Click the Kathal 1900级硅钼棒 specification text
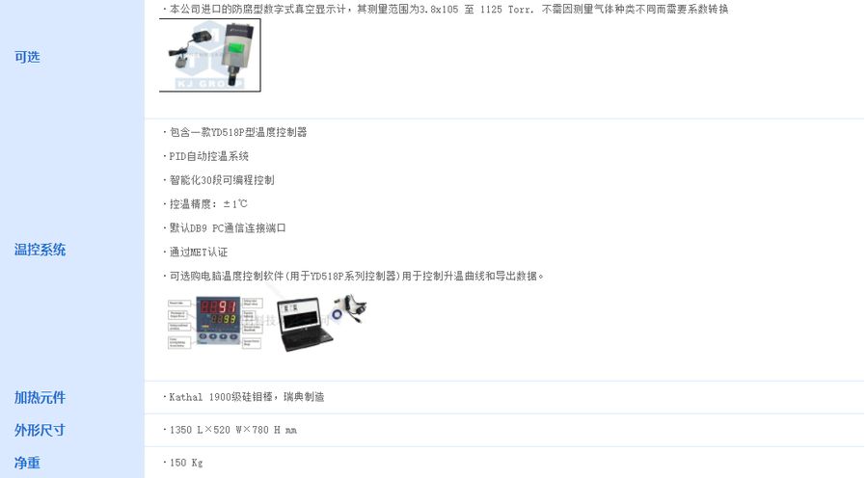The width and height of the screenshot is (868, 478). click(244, 397)
